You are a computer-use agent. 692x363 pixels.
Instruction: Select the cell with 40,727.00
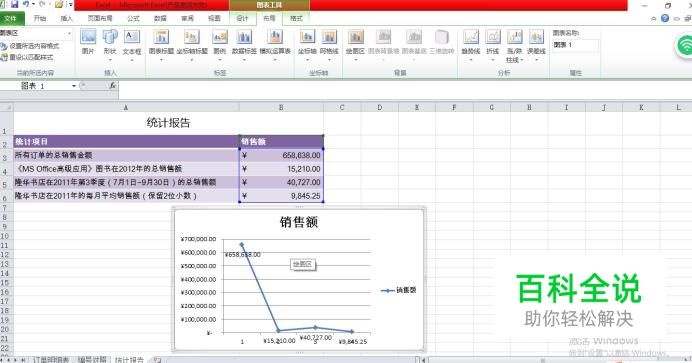(x=281, y=182)
